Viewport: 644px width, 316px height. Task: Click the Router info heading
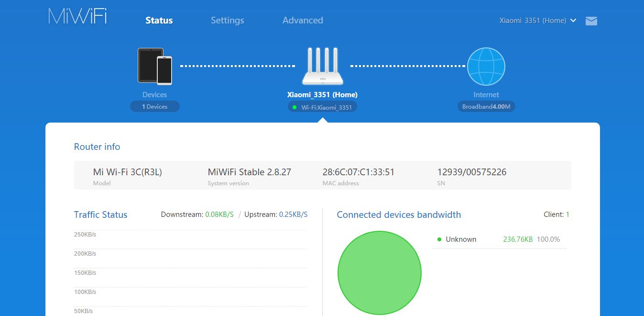(x=97, y=147)
